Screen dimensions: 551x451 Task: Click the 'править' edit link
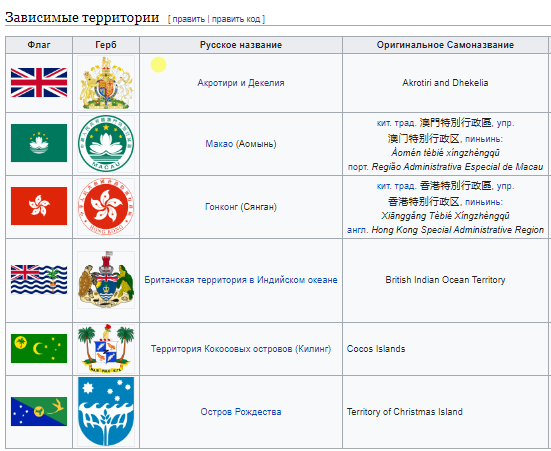tap(189, 19)
